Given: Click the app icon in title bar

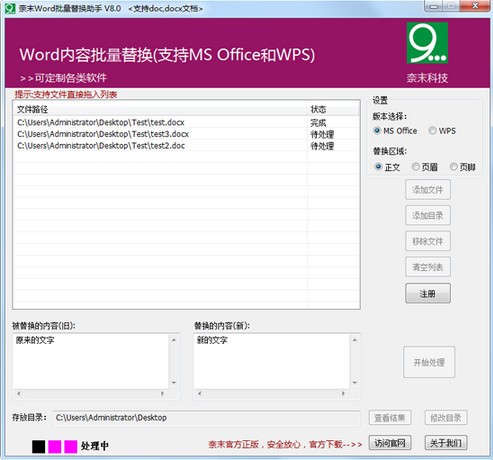Looking at the screenshot, I should pyautogui.click(x=10, y=9).
